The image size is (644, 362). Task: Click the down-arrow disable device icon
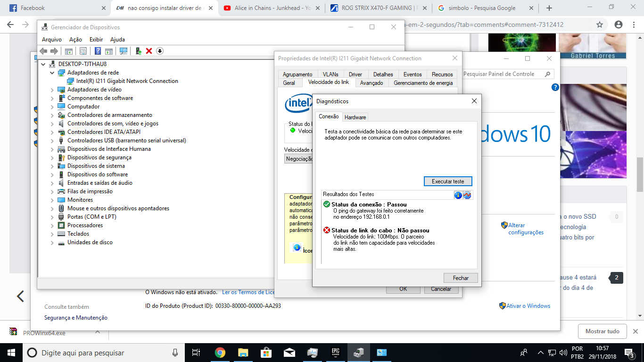(x=160, y=51)
